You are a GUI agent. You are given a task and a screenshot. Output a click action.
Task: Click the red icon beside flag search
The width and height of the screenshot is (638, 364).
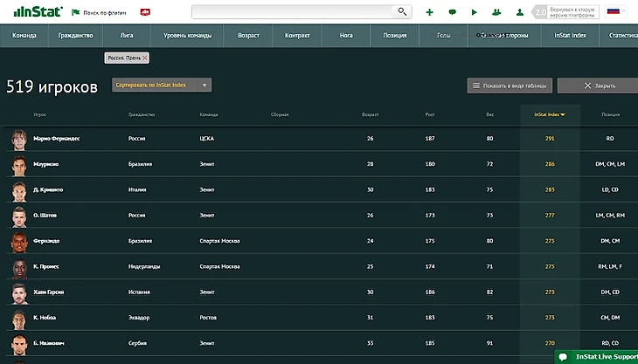coord(145,12)
